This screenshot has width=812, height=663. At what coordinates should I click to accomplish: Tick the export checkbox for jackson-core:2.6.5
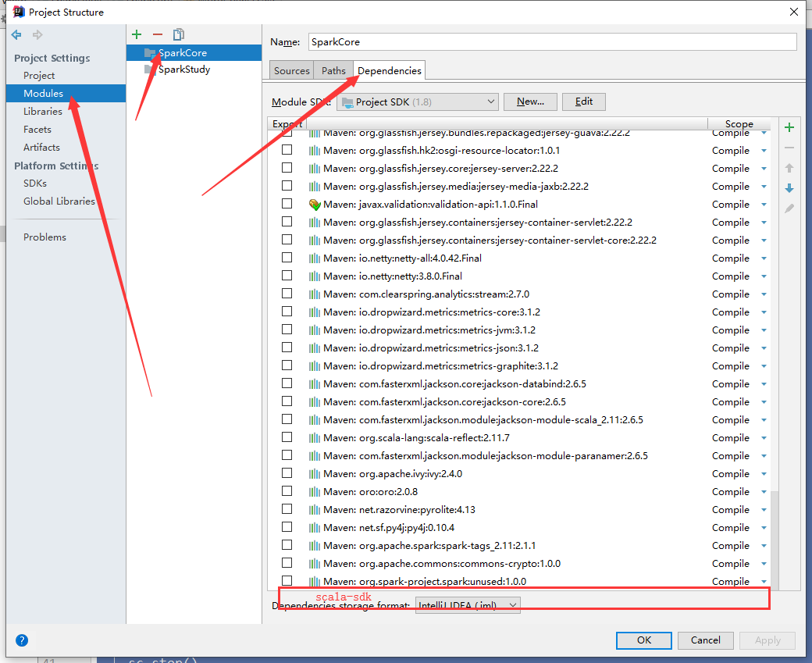[287, 401]
